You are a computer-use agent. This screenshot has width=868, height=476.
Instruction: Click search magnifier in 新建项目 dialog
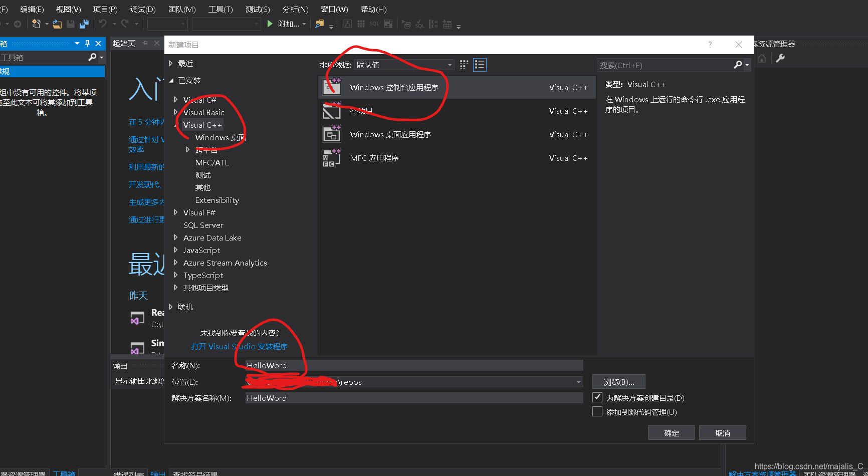pyautogui.click(x=738, y=65)
